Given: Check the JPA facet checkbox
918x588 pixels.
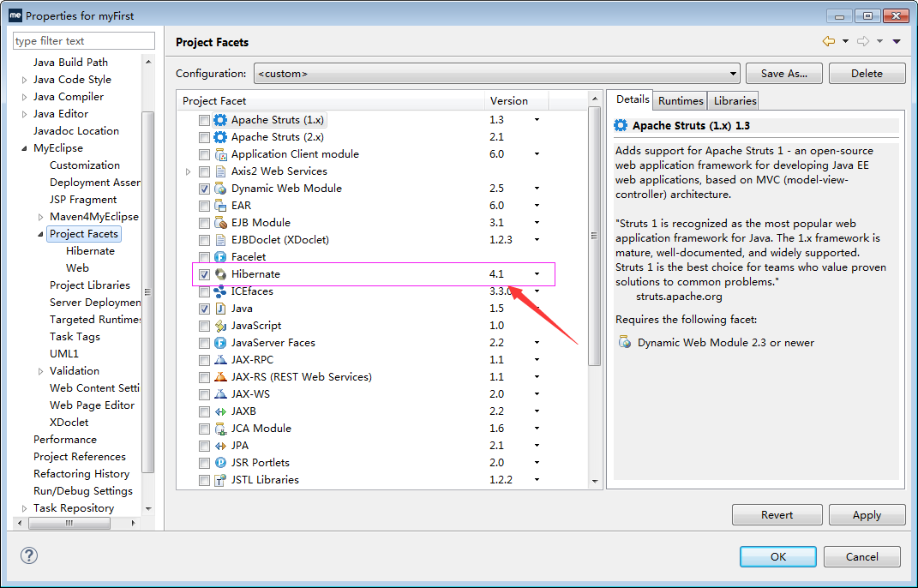Looking at the screenshot, I should tap(204, 447).
